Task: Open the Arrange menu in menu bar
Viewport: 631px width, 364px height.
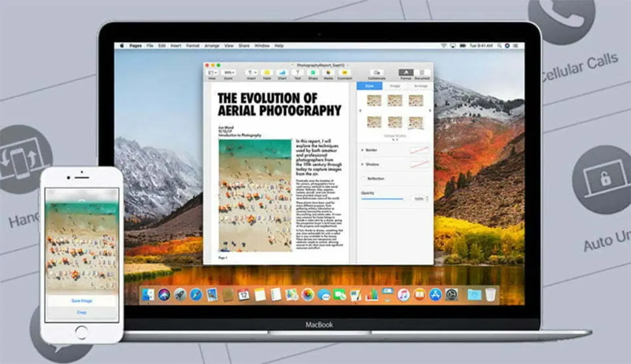Action: click(212, 46)
